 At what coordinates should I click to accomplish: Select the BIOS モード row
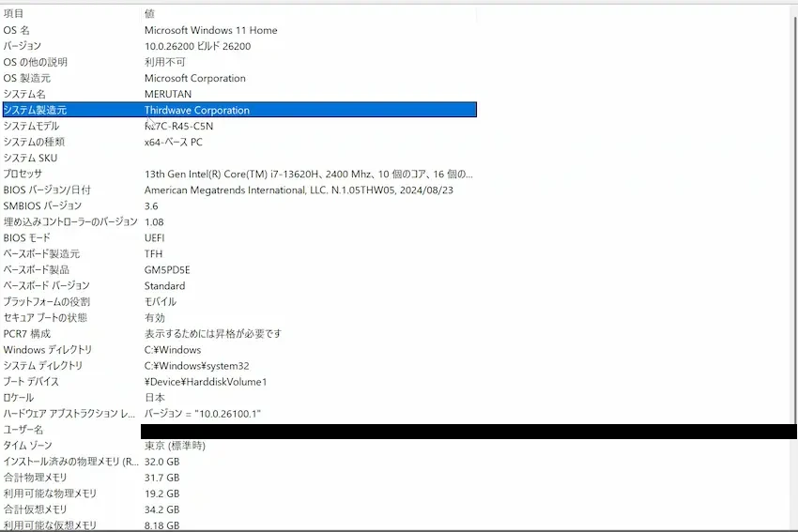[239, 237]
